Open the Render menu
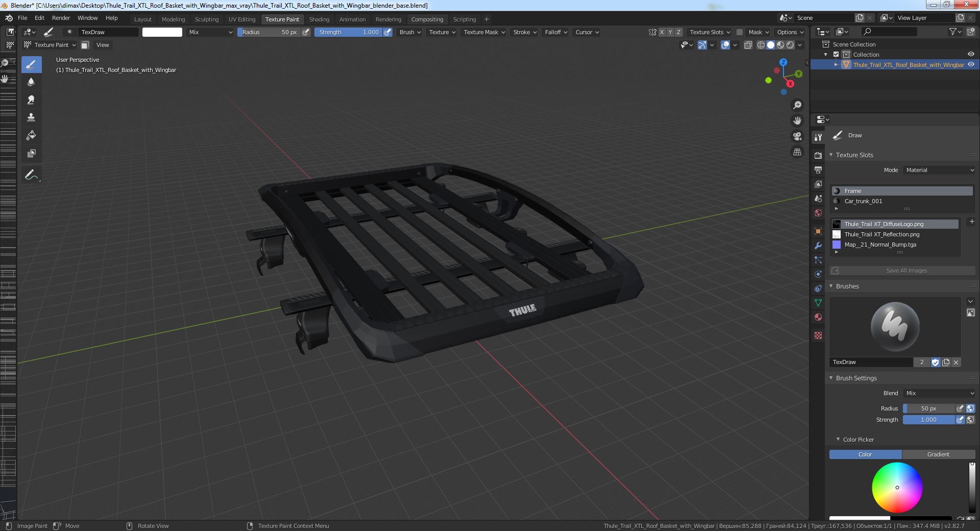 click(61, 18)
